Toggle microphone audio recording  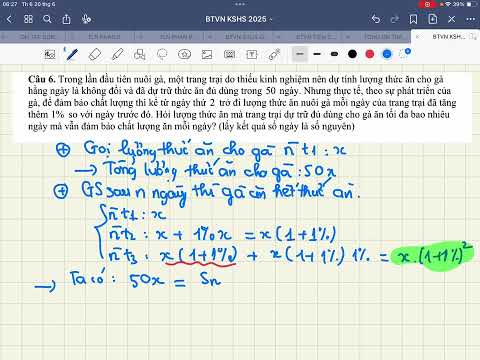click(x=86, y=19)
